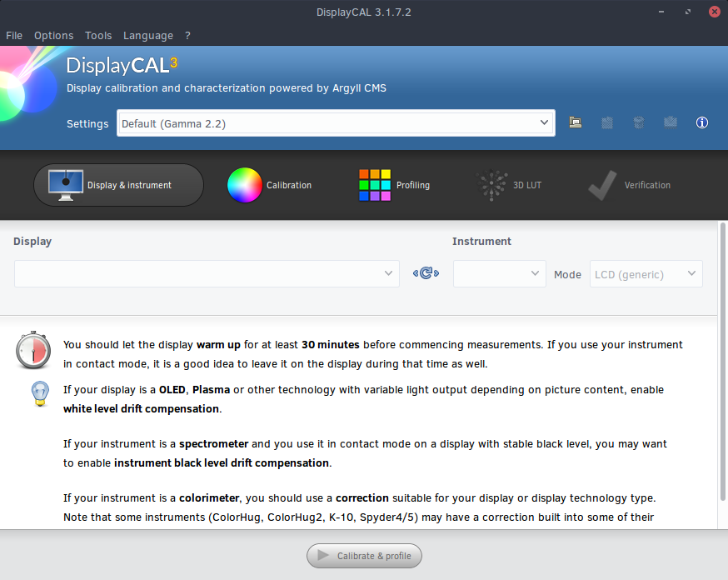This screenshot has width=728, height=580.
Task: Click the bold text 'white level drift compensation'
Action: click(x=141, y=408)
